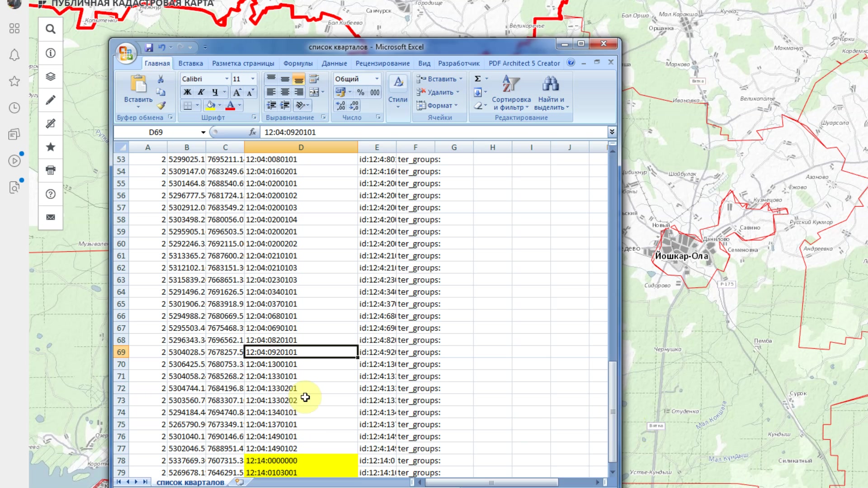The width and height of the screenshot is (868, 488).
Task: Increase decimal places in Number group
Action: pyautogui.click(x=340, y=105)
